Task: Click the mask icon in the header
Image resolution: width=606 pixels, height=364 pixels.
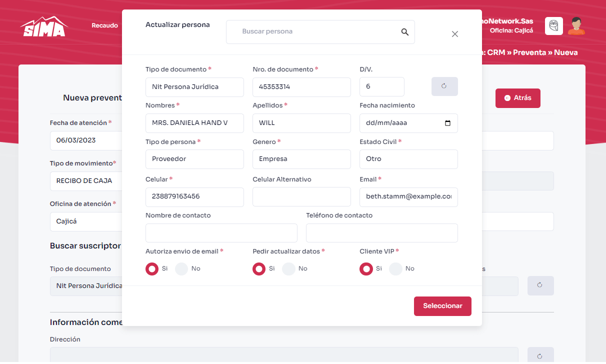Action: point(553,26)
